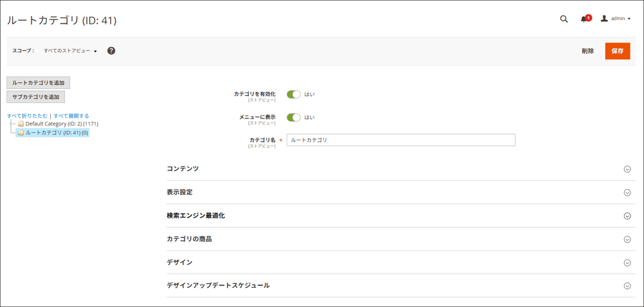Click the サブカテゴリを追加 button
The width and height of the screenshot is (644, 307).
tap(35, 97)
